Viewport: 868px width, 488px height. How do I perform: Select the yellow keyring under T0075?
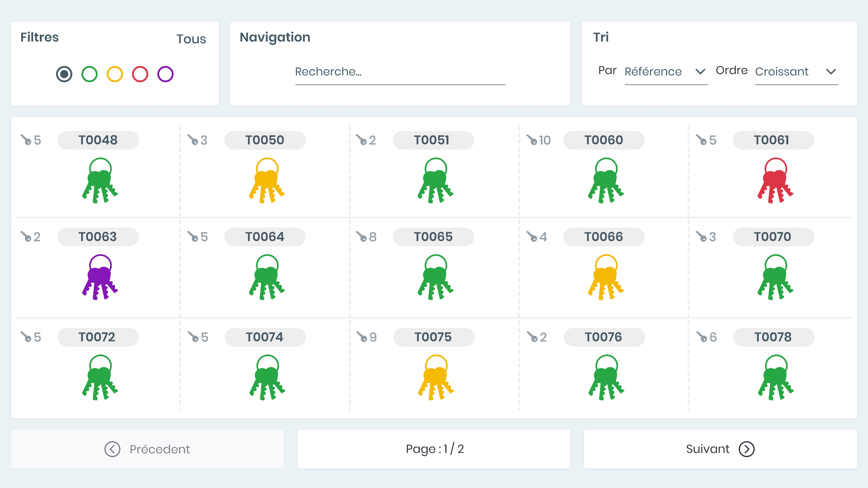click(x=436, y=377)
